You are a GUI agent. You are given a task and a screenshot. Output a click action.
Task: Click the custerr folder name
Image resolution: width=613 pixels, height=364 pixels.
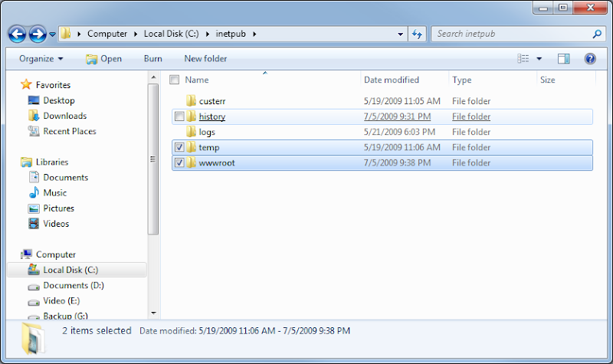click(x=212, y=101)
